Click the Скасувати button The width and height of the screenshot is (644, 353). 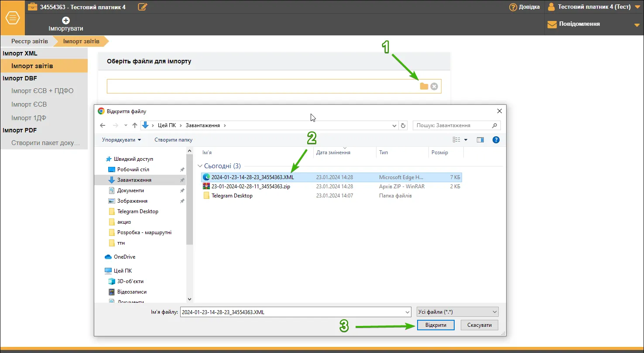[x=480, y=325]
